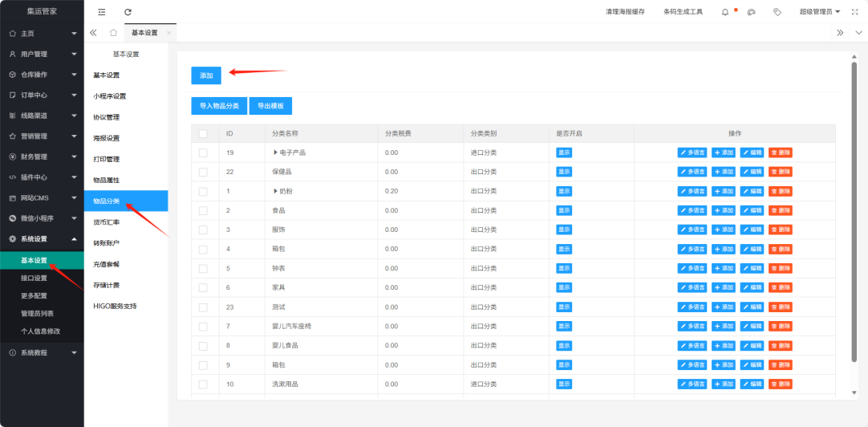Expand the 主页 sidebar menu

pyautogui.click(x=42, y=33)
